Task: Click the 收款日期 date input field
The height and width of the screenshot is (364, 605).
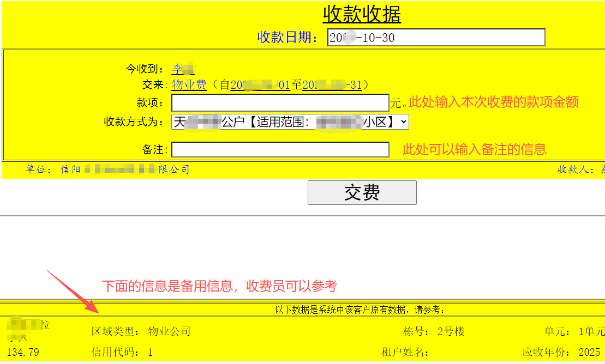Action: click(x=436, y=38)
